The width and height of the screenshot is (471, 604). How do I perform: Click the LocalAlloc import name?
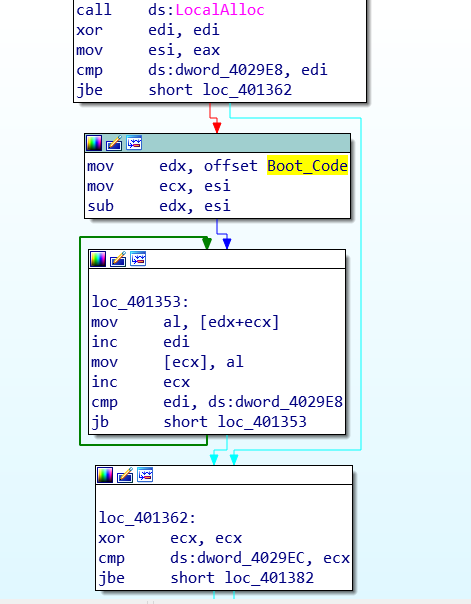coord(220,10)
